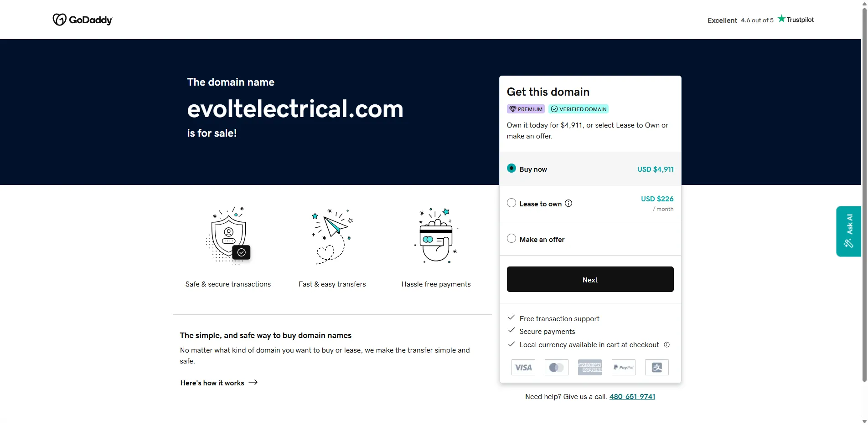Click the local currency info icon
The width and height of the screenshot is (868, 425).
[666, 345]
